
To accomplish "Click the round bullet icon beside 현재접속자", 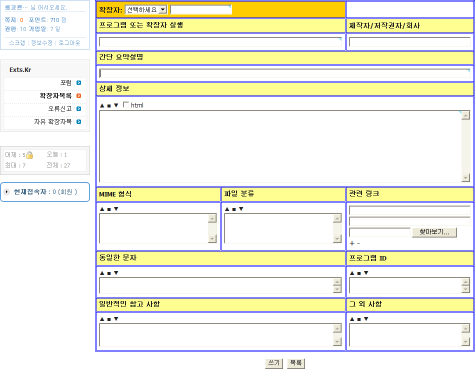I will [x=6, y=192].
